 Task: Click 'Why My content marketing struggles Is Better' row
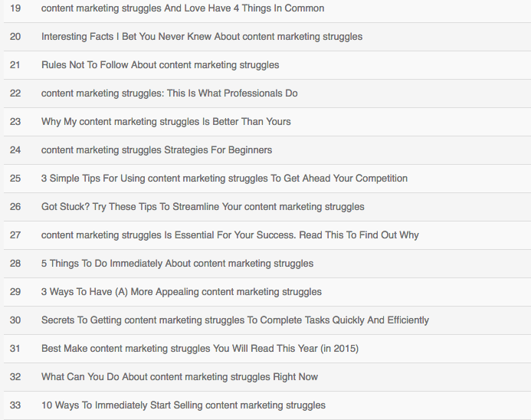coord(166,122)
